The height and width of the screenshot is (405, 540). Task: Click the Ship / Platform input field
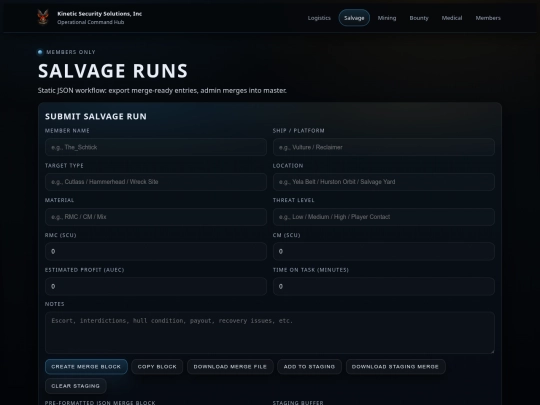point(384,147)
